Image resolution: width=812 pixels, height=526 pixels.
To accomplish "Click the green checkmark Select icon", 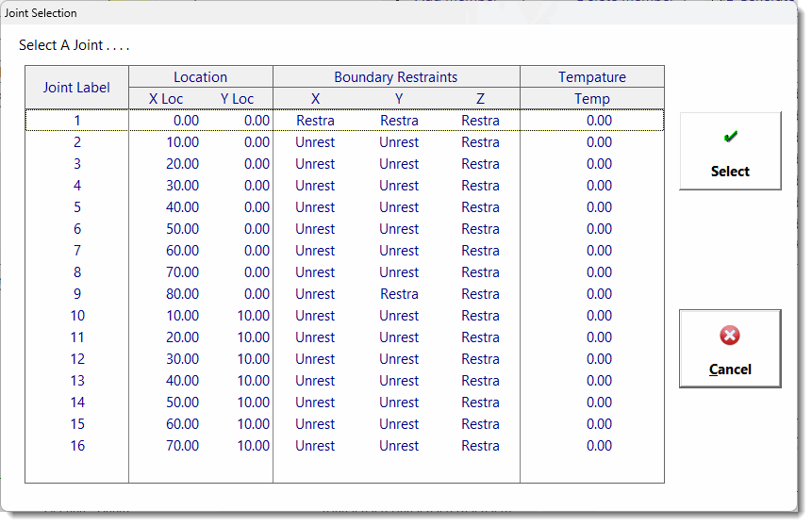I will [730, 137].
